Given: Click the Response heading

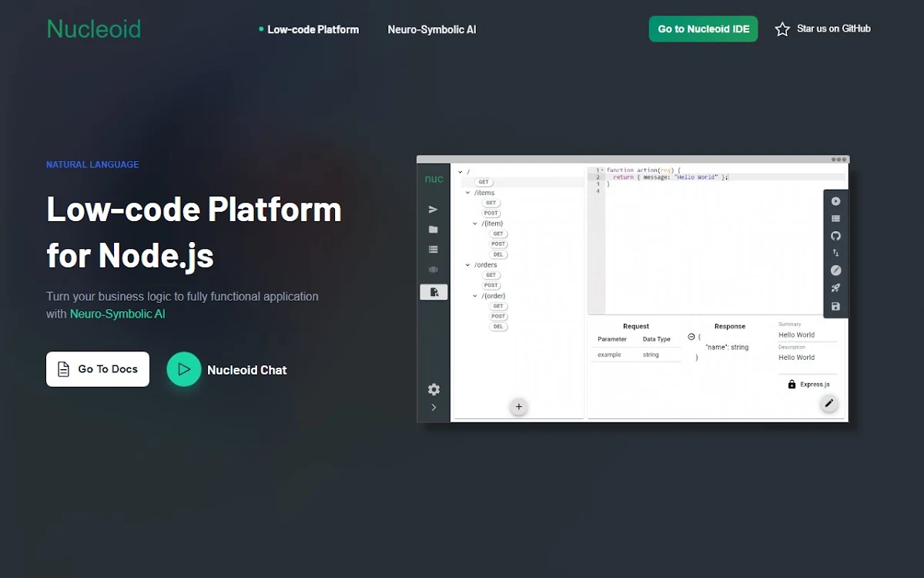Looking at the screenshot, I should click(x=730, y=326).
